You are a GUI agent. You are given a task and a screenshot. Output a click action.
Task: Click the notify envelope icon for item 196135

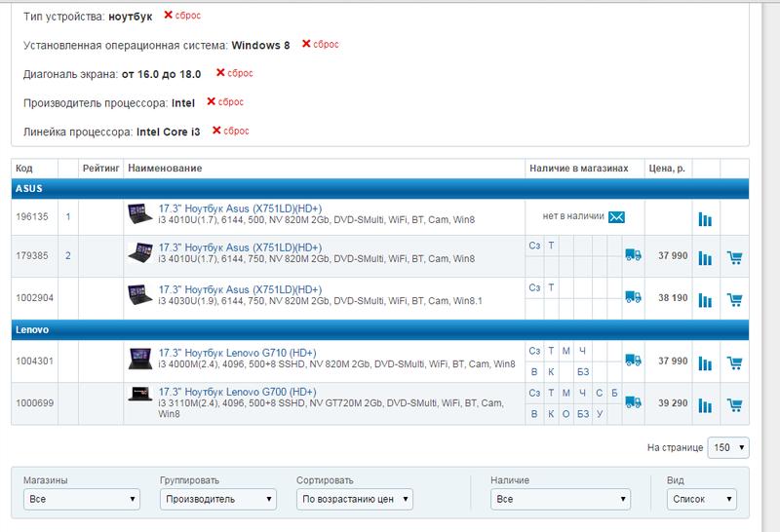[616, 217]
